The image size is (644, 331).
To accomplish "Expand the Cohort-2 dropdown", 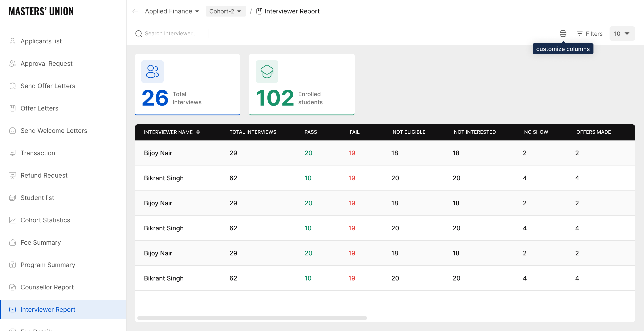I will (x=225, y=11).
